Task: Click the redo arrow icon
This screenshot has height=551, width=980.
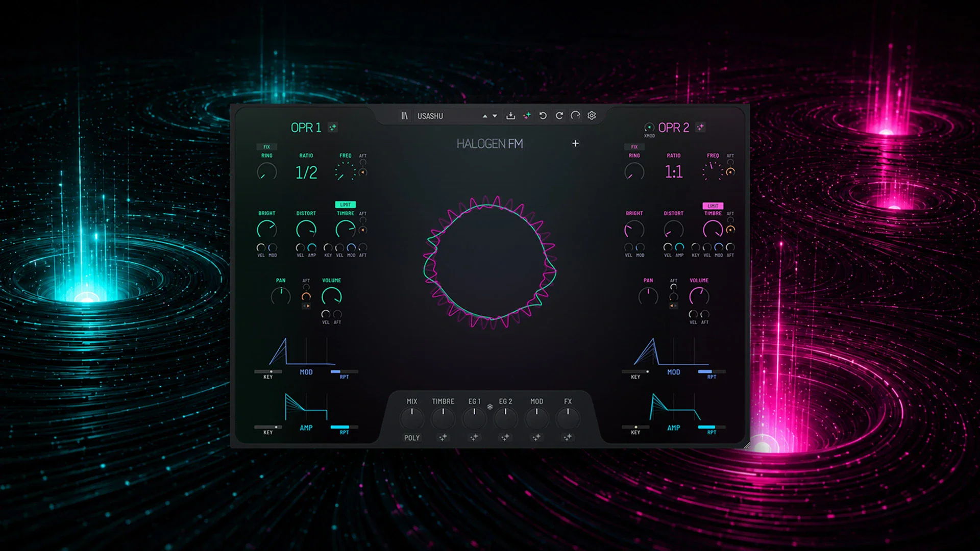Action: click(559, 116)
